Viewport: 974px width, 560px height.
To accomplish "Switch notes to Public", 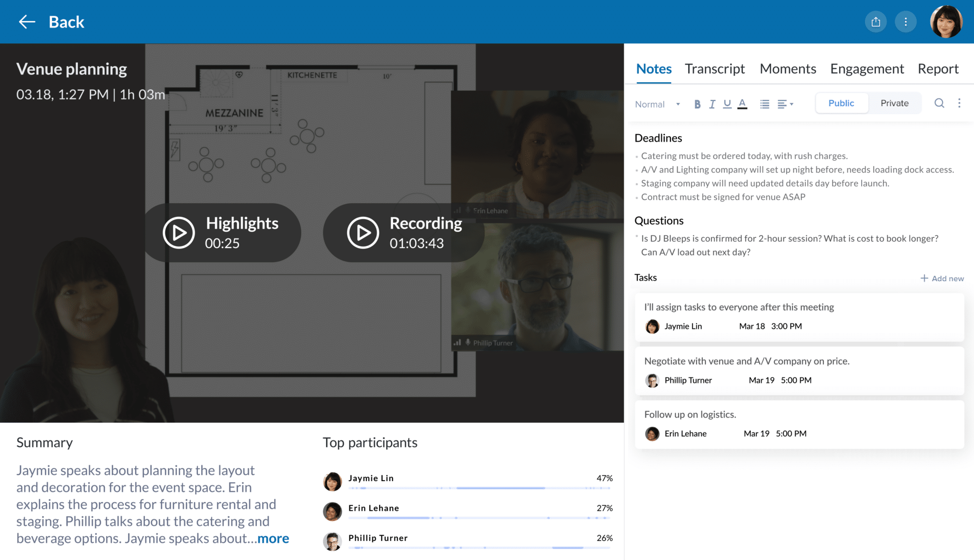I will [841, 103].
